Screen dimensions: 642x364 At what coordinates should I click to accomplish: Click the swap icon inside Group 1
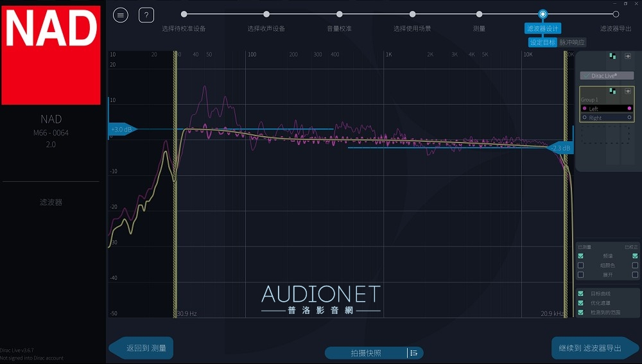point(612,91)
